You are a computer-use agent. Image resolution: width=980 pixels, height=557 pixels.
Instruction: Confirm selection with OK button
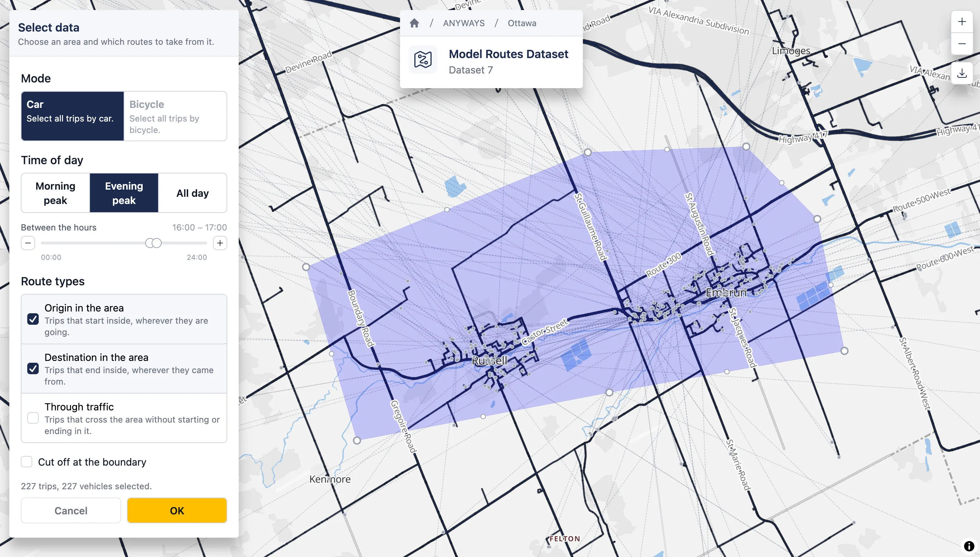click(177, 510)
